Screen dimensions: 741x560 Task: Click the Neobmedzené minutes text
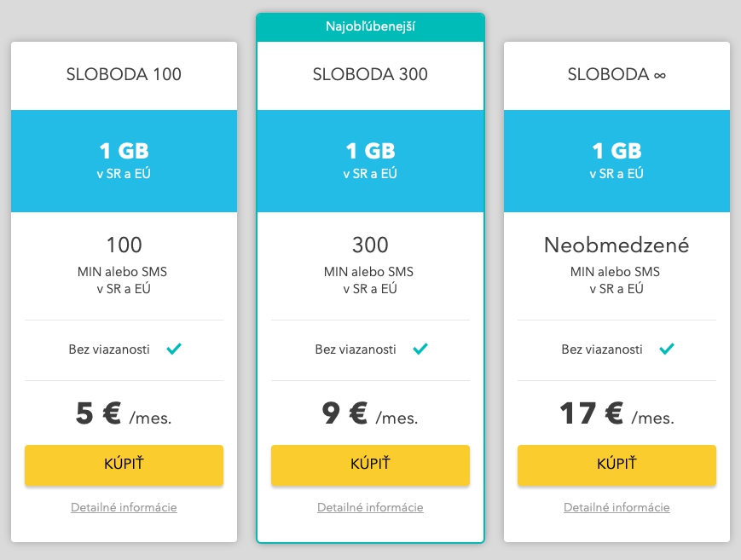point(617,245)
